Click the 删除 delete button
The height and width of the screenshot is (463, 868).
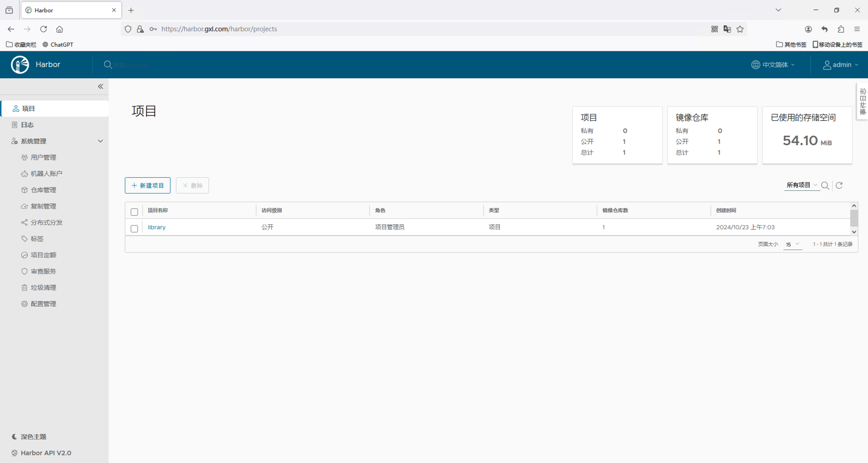tap(192, 185)
